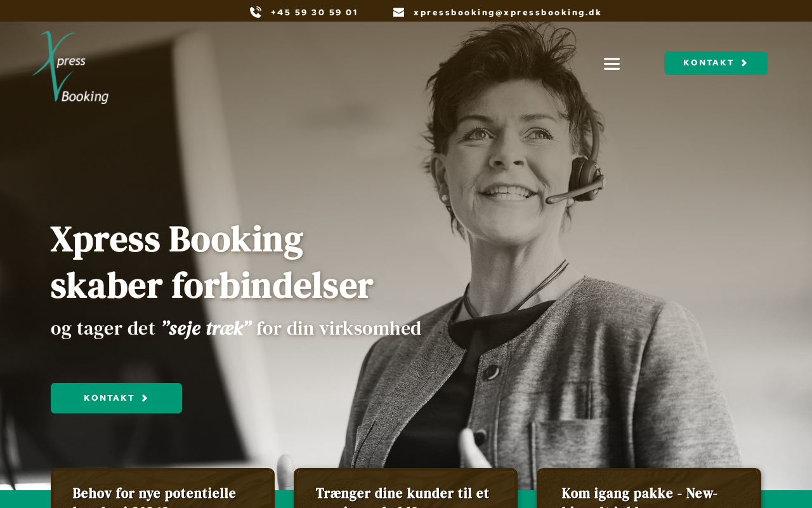Open the xpressbooking@xpressbooking.dk email link
812x508 pixels.
507,12
